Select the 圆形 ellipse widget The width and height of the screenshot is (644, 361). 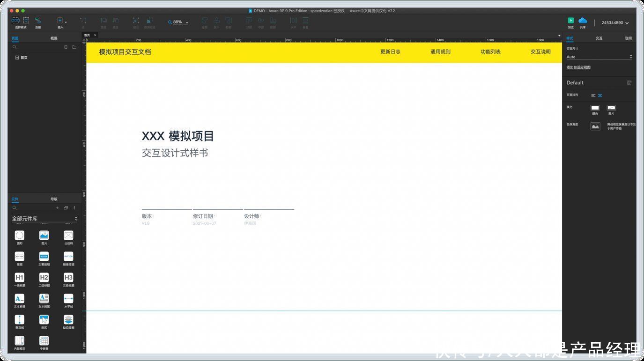[19, 237]
